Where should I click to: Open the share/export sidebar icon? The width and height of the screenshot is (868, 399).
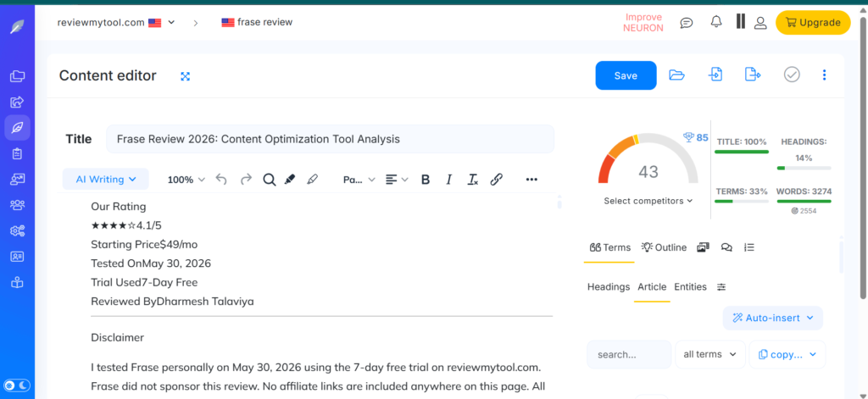17,102
